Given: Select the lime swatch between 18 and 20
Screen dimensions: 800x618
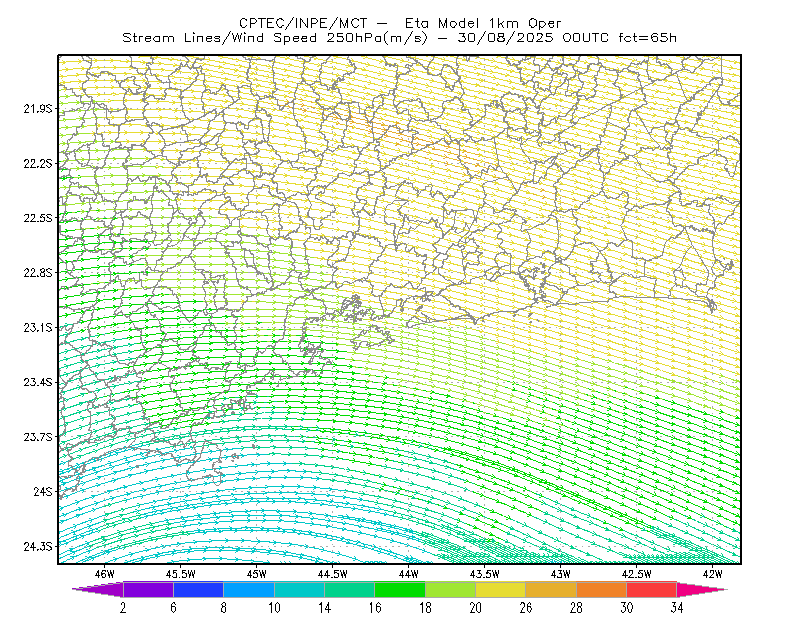Looking at the screenshot, I should (451, 589).
